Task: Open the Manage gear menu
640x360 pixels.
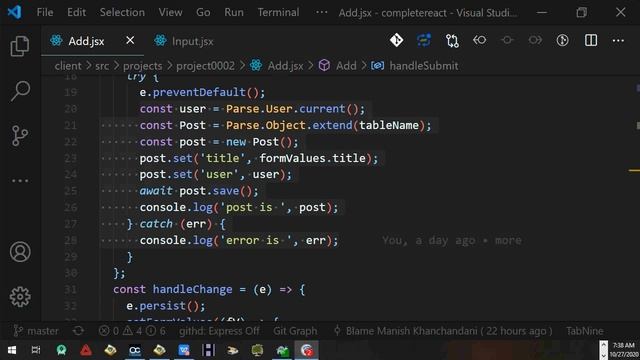Action: [20, 297]
